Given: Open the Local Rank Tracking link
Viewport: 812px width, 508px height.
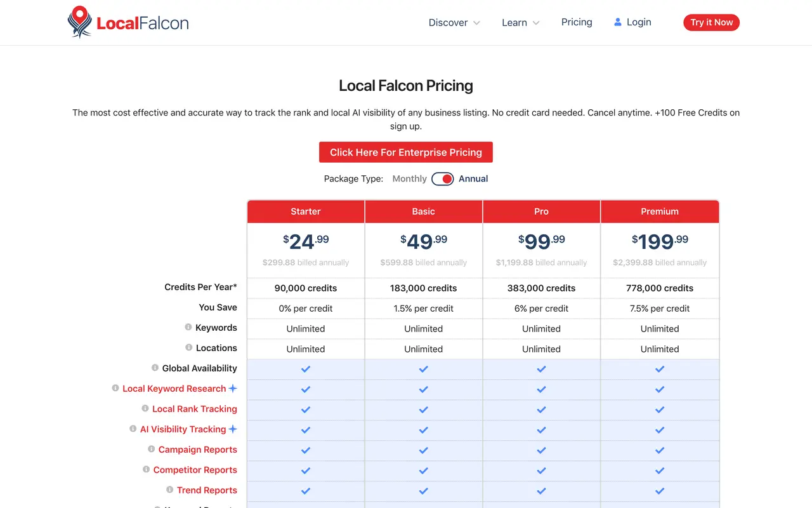Looking at the screenshot, I should (195, 409).
